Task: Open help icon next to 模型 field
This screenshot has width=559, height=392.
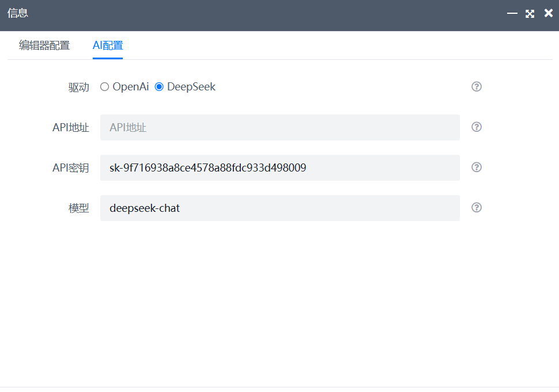Action: tap(476, 208)
